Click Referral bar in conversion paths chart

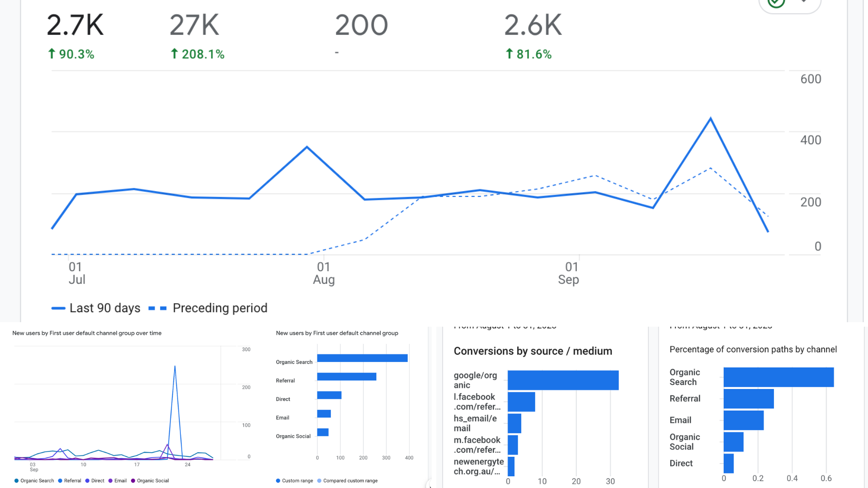click(749, 399)
